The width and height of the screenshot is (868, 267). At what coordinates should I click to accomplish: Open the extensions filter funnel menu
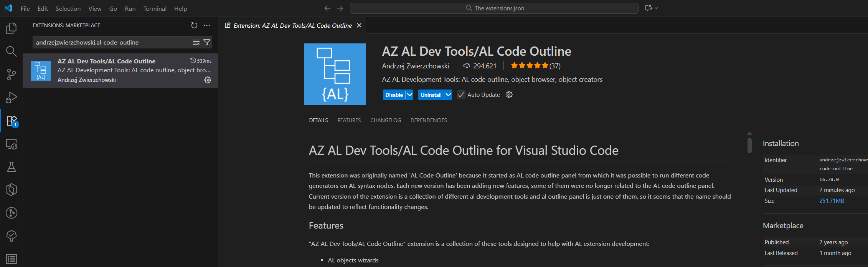pos(207,42)
